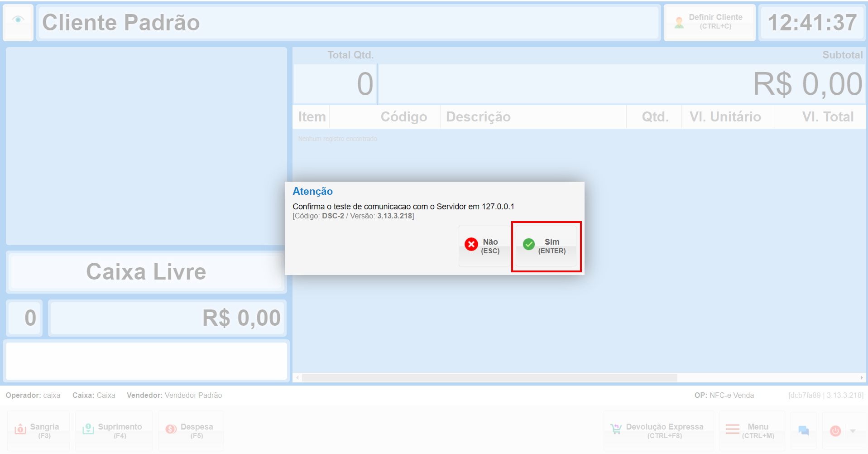This screenshot has width=868, height=454.
Task: Open Devolução Expressa cart button
Action: (658, 430)
